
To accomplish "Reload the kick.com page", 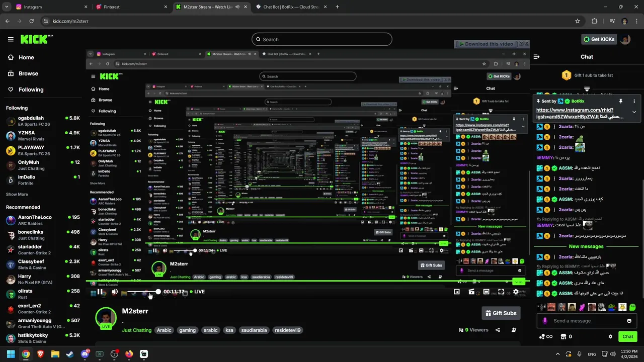I will coord(32,21).
